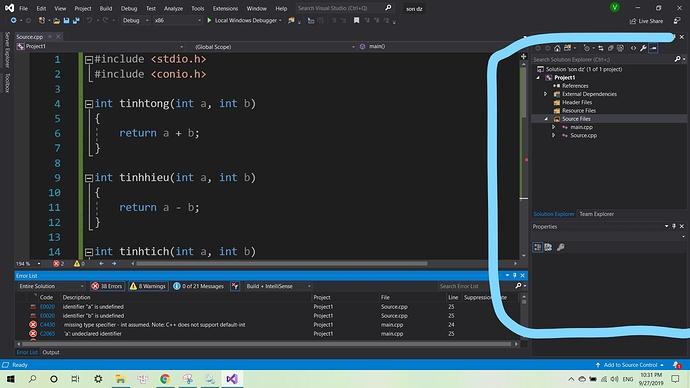Click Add to Source Control
Screen dimensions: 690x388
pos(630,365)
